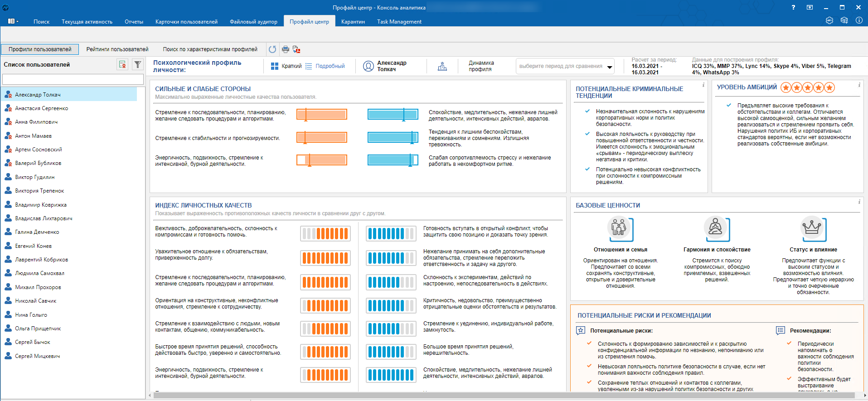Select user Евгений Конев
The height and width of the screenshot is (401, 868).
pyautogui.click(x=69, y=246)
